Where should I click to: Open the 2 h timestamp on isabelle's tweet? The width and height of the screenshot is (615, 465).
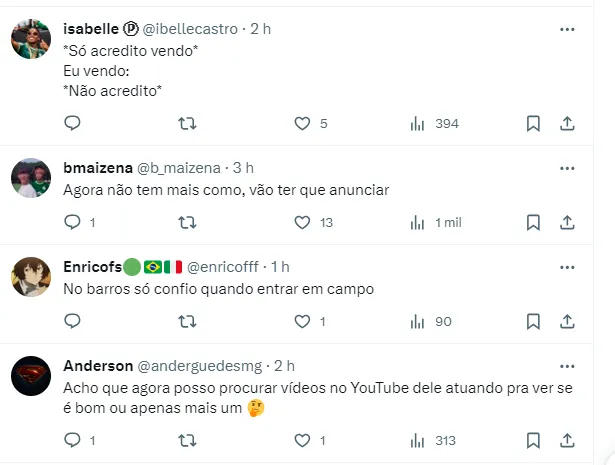[x=260, y=30]
